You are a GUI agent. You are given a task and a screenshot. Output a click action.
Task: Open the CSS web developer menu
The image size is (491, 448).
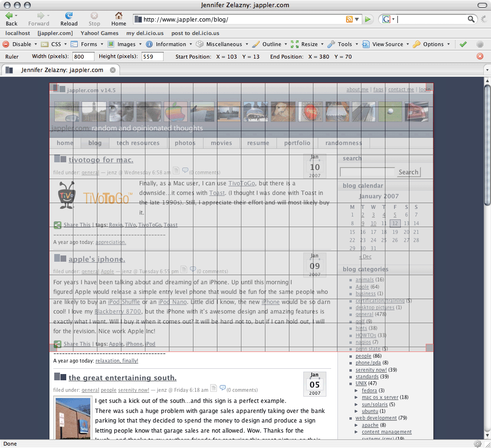tap(54, 44)
